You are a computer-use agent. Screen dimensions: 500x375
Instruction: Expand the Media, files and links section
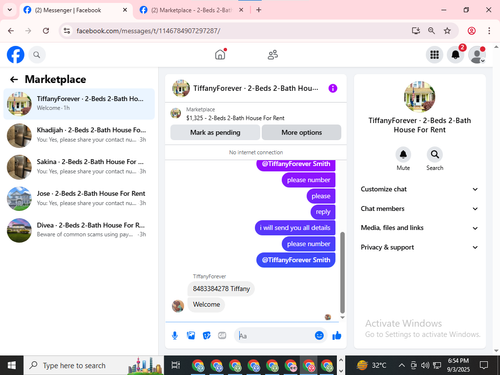[419, 228]
